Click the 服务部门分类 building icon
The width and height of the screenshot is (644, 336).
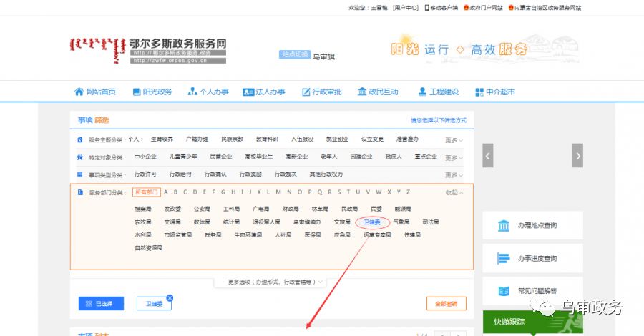[x=80, y=192]
